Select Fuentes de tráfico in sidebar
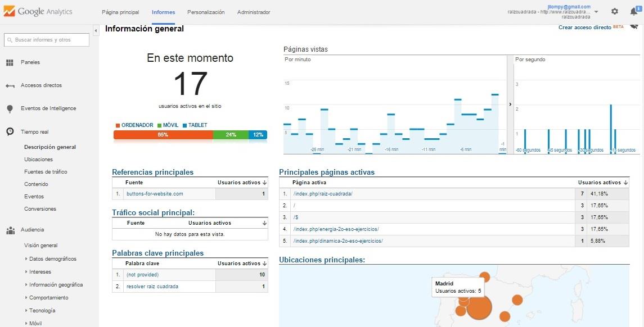This screenshot has width=644, height=327. point(46,172)
